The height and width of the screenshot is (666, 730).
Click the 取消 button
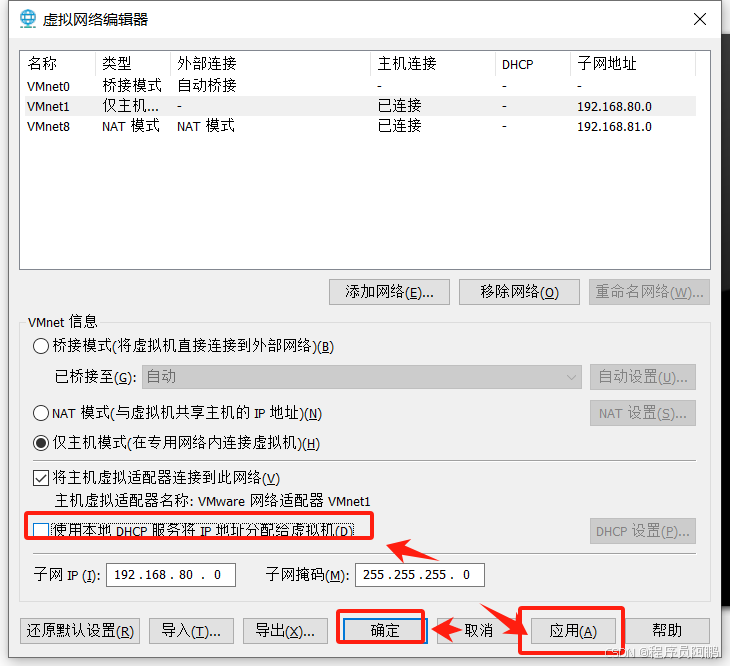click(x=478, y=631)
